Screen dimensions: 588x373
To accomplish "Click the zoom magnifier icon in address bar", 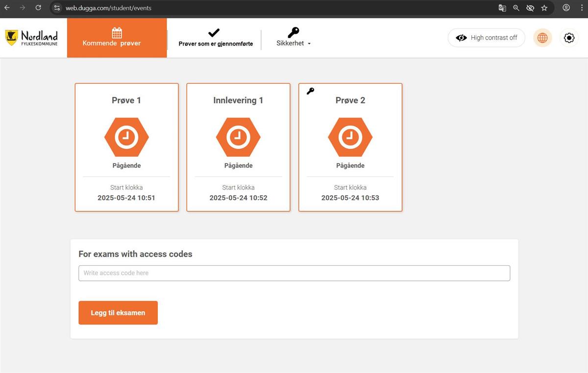I will pos(516,8).
